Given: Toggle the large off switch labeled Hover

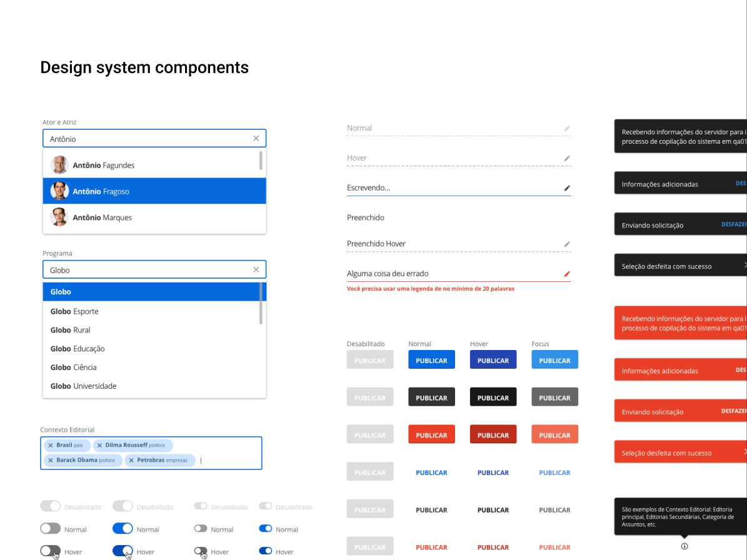Looking at the screenshot, I should (x=50, y=551).
